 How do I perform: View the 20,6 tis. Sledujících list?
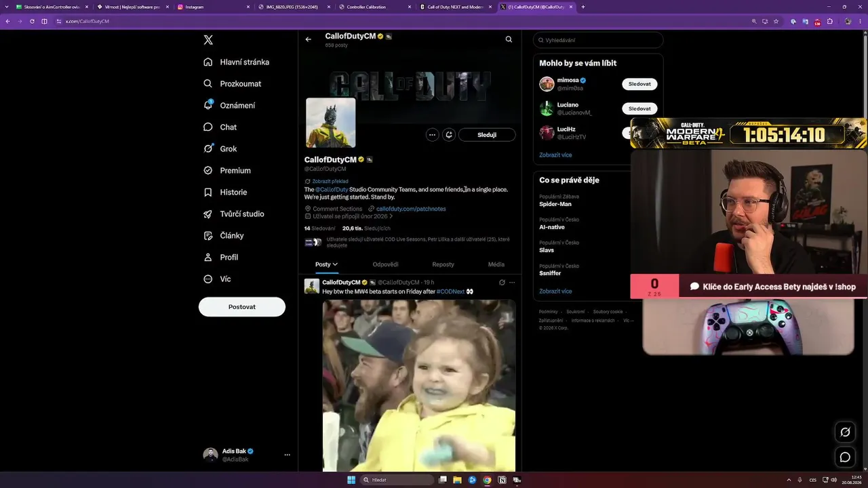pyautogui.click(x=366, y=228)
